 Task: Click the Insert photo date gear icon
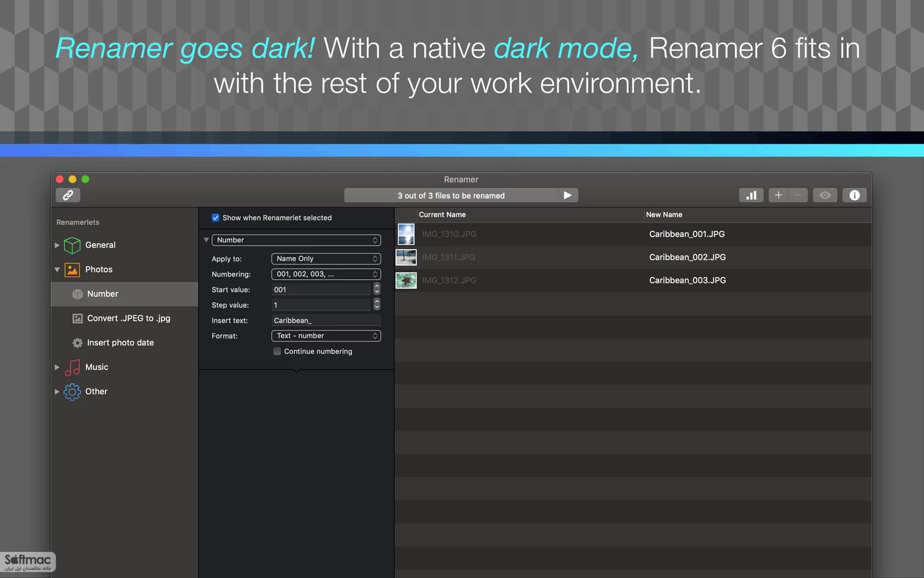[x=78, y=343]
